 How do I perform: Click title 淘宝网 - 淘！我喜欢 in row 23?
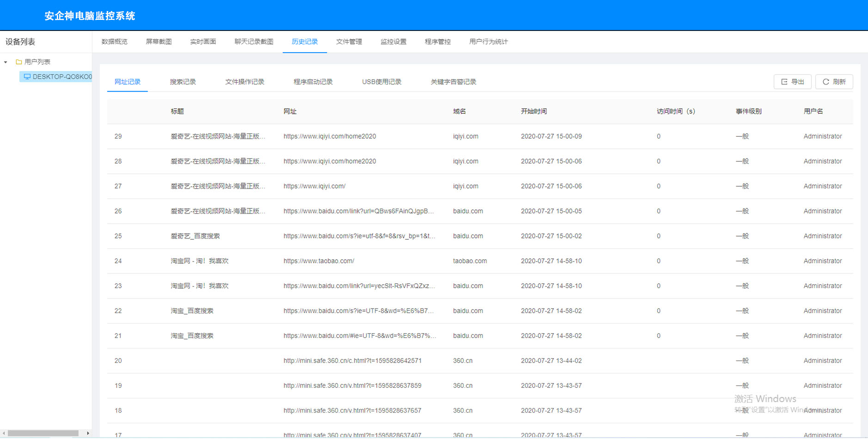200,286
